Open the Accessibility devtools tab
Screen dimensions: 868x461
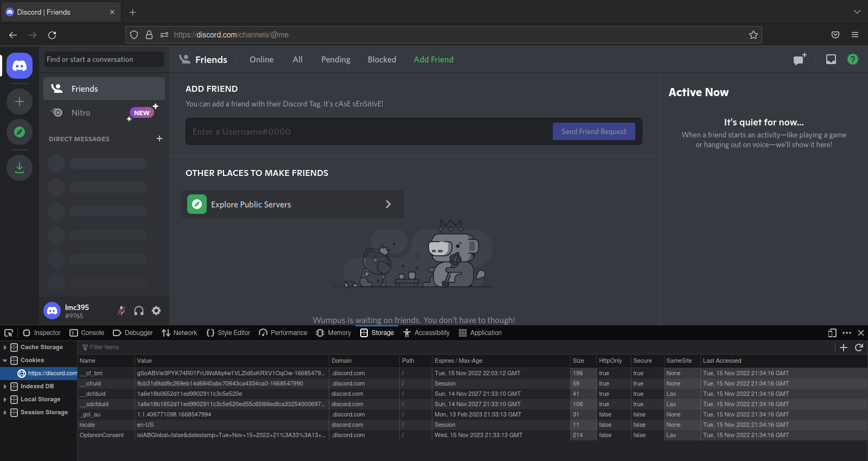[x=426, y=333]
